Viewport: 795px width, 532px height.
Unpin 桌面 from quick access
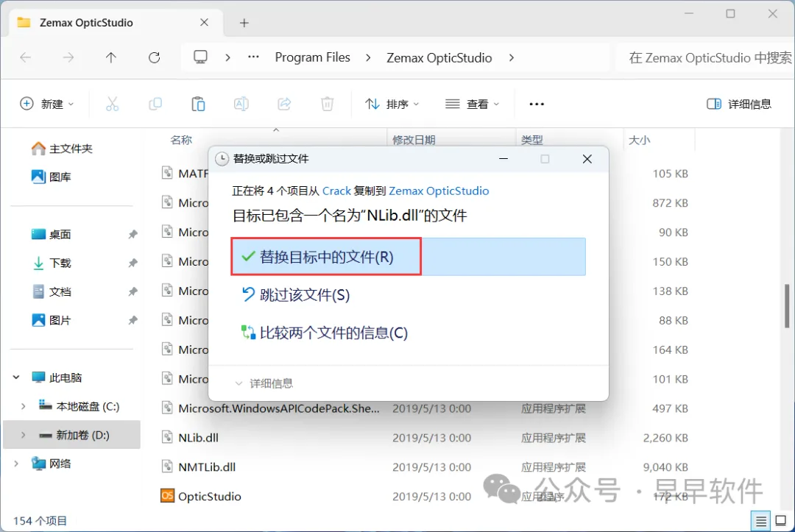(132, 234)
